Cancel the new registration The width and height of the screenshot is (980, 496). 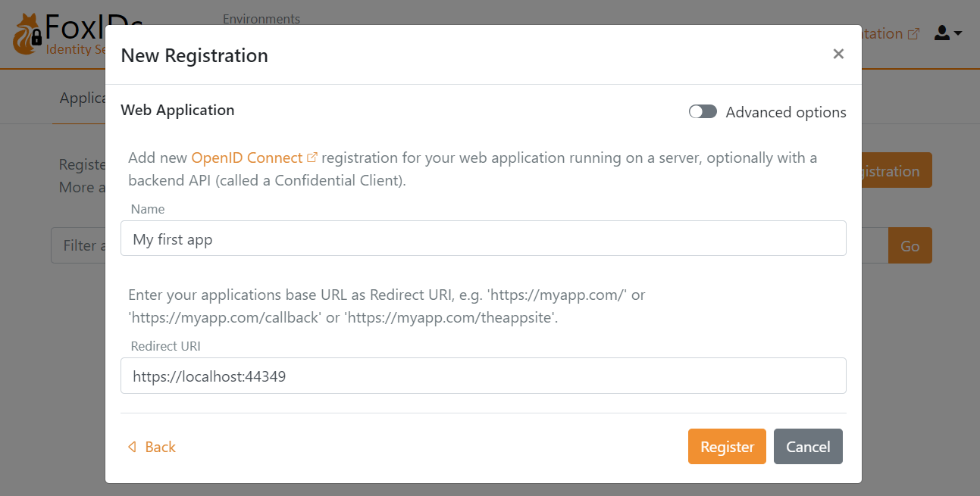tap(807, 447)
